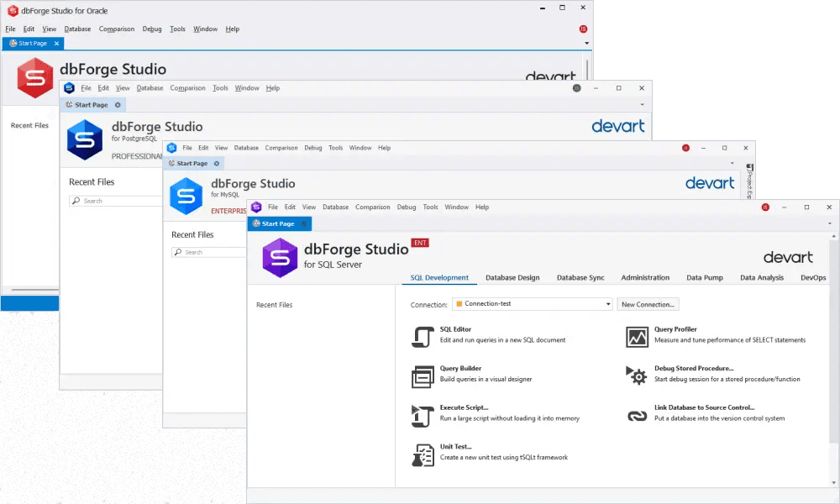Open Data Analysis tab
Screen dimensions: 840x504
(761, 277)
